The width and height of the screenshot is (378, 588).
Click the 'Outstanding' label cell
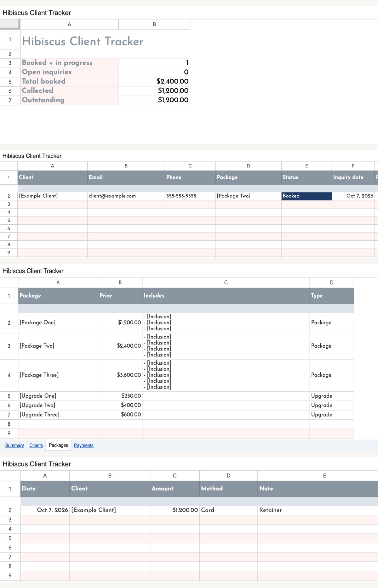[x=69, y=100]
